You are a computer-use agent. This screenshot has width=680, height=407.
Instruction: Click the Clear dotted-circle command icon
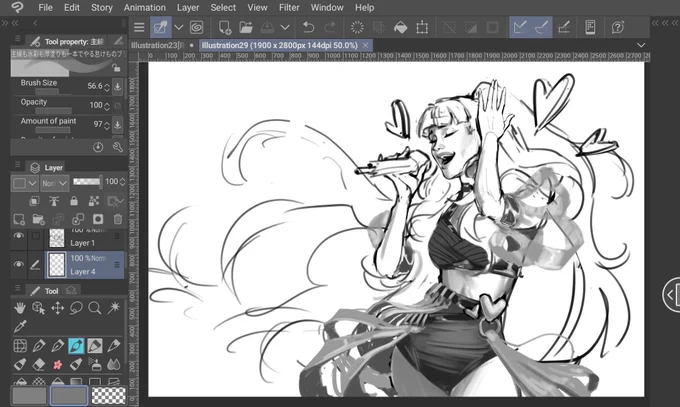coord(357,27)
